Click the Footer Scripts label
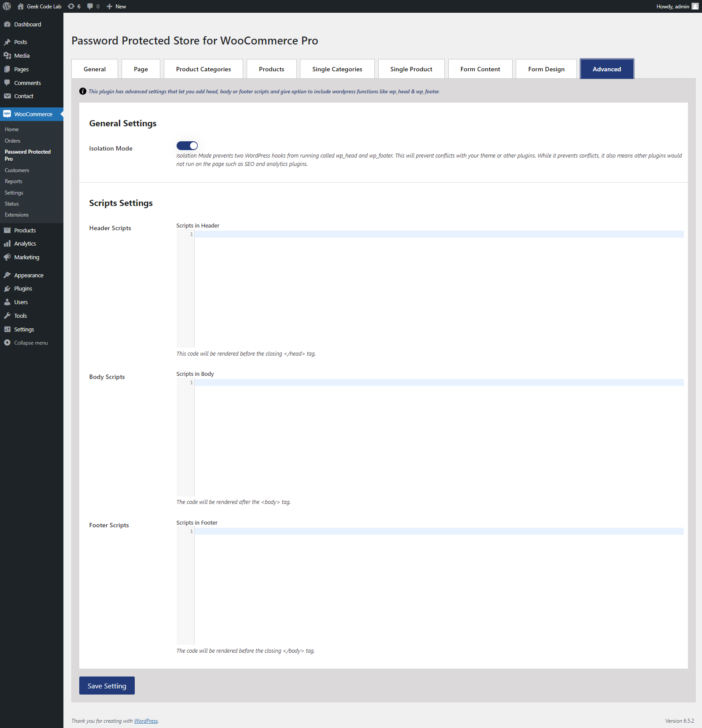 pyautogui.click(x=109, y=525)
